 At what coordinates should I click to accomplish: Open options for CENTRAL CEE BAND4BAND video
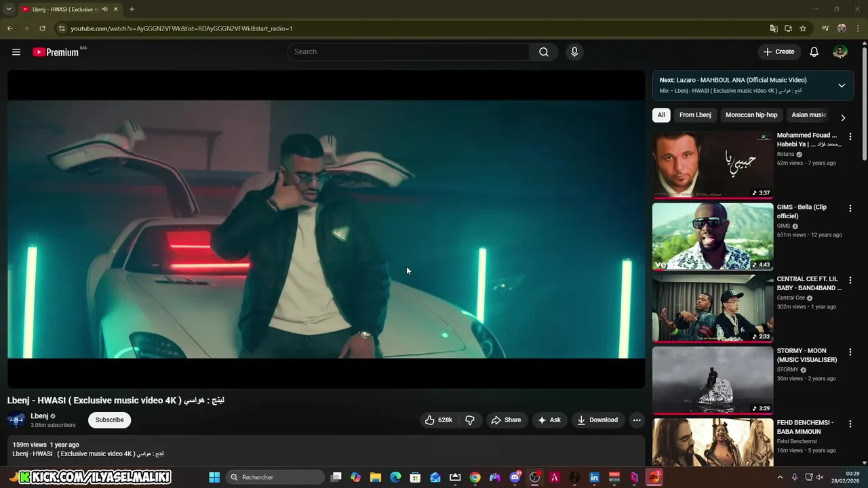click(850, 280)
